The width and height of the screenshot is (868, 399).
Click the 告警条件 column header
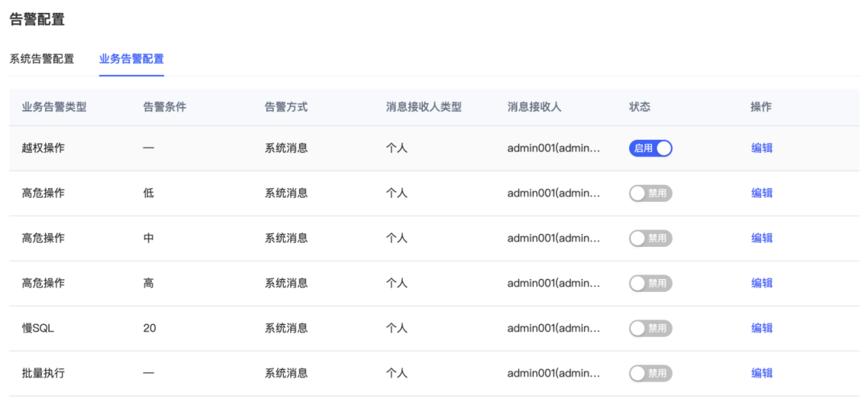(x=165, y=107)
